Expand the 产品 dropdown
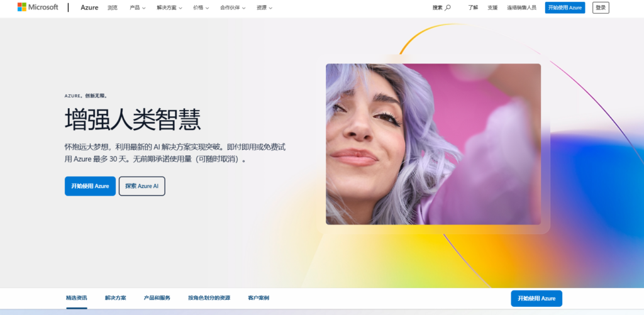644x315 pixels. (137, 8)
